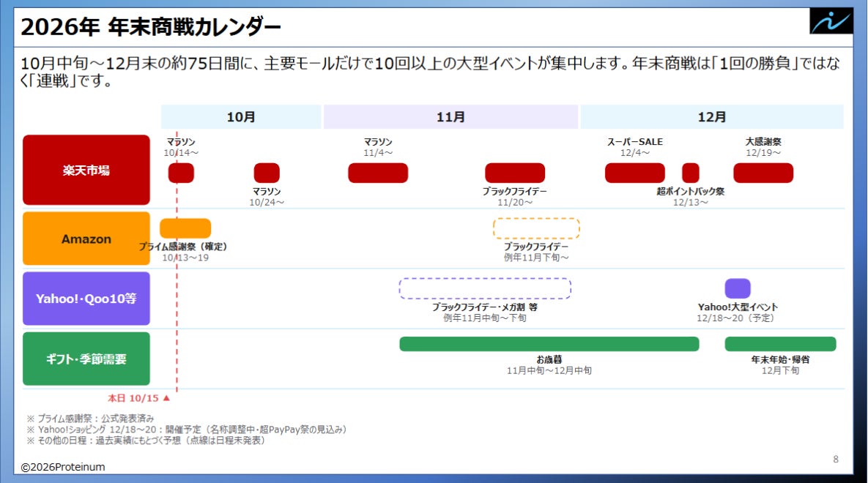This screenshot has width=868, height=483.
Task: Click the footnote ※ その他の日程
Action: coord(146,441)
